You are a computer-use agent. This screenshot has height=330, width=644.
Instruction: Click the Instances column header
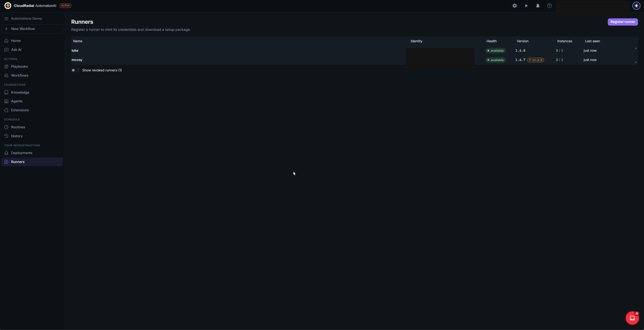click(x=565, y=41)
